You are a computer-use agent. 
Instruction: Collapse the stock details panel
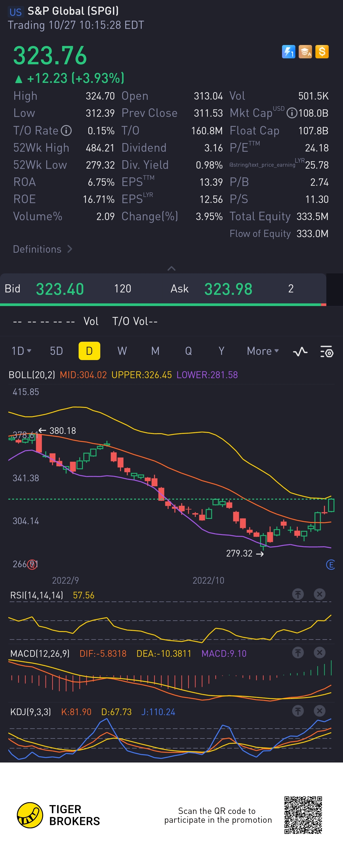[171, 269]
